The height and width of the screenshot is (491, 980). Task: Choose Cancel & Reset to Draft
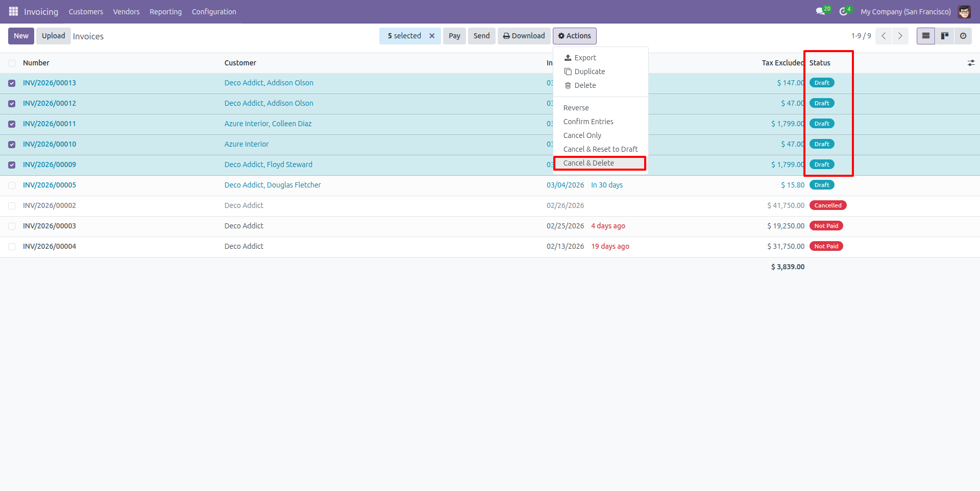click(x=601, y=149)
